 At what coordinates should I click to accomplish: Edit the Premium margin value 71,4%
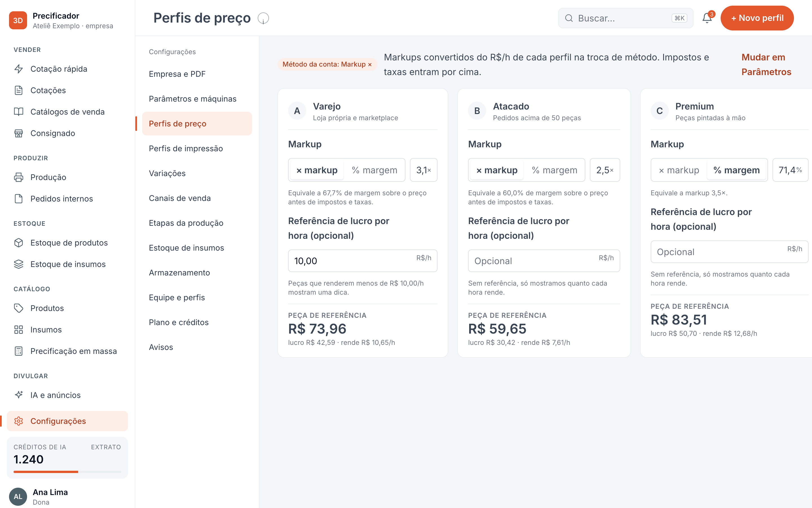click(x=790, y=170)
